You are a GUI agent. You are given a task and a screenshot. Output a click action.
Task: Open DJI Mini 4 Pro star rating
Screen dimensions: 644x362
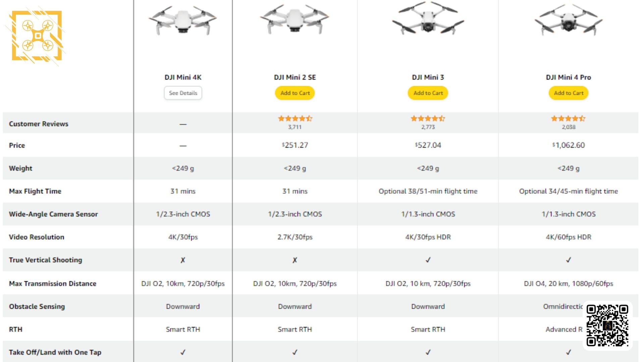pyautogui.click(x=569, y=118)
